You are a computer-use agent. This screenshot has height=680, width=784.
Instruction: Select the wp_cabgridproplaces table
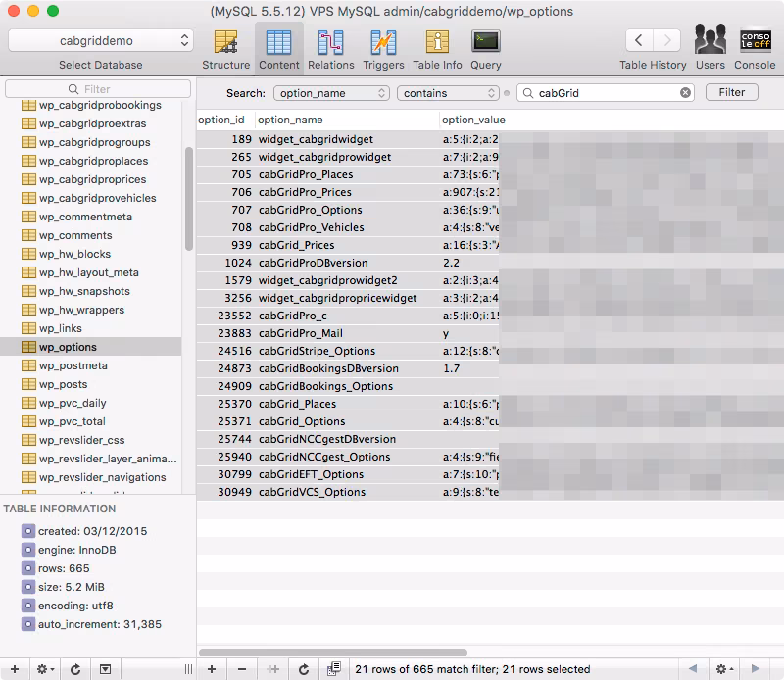(x=90, y=161)
